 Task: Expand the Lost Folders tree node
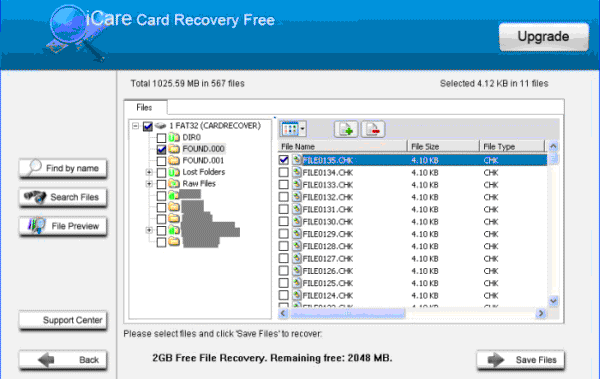(149, 172)
